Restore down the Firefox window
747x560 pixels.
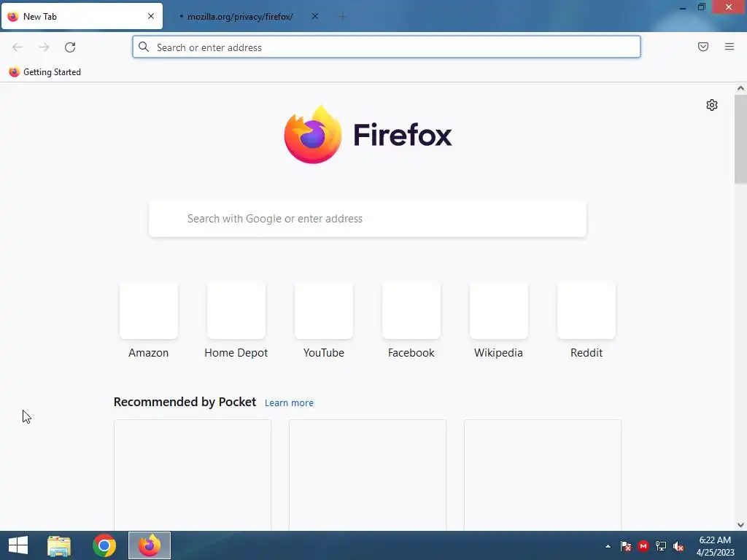(701, 7)
